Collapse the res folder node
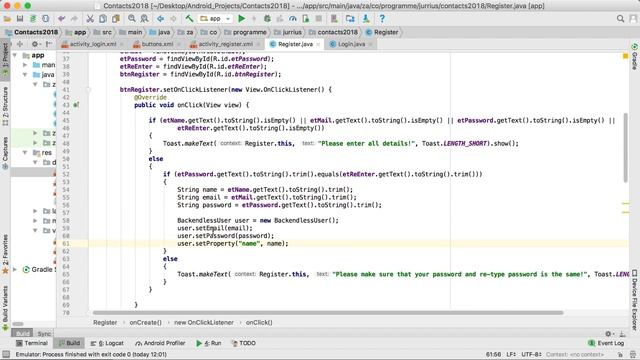The width and height of the screenshot is (640, 360). coord(25,153)
